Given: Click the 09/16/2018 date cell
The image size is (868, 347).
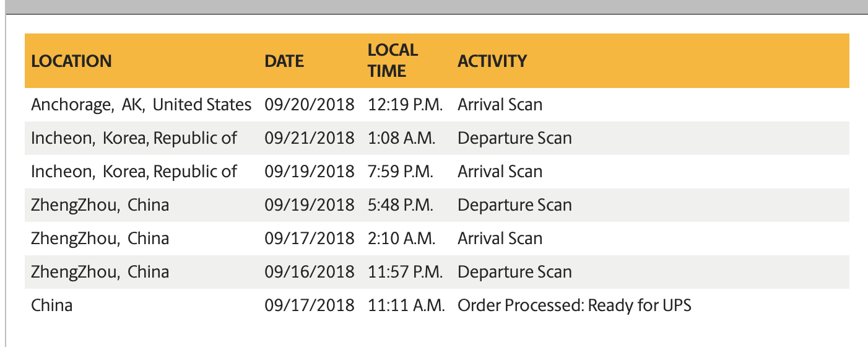Looking at the screenshot, I should coord(310,272).
